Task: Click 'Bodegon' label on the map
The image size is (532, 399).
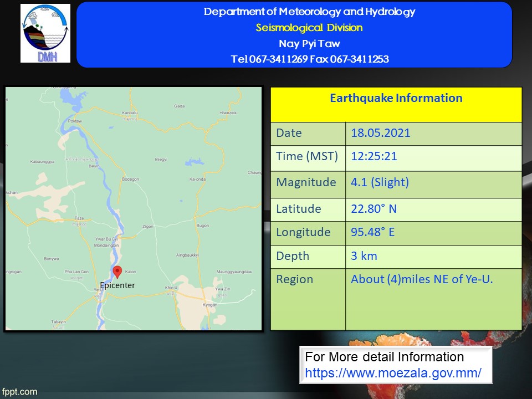Action: (131, 179)
